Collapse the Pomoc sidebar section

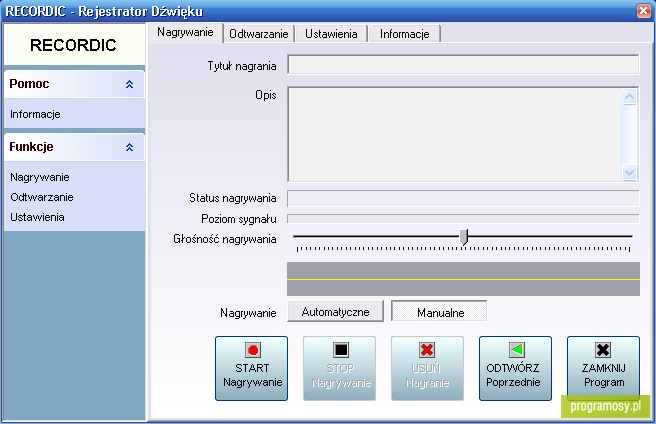(x=129, y=84)
